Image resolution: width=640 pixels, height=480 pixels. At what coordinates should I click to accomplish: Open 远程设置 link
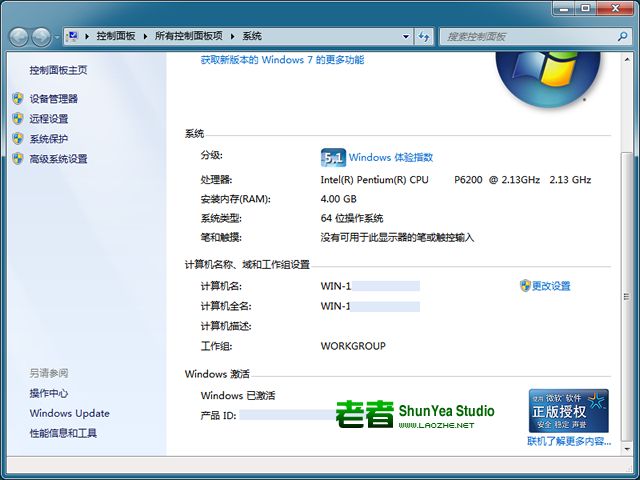point(49,119)
